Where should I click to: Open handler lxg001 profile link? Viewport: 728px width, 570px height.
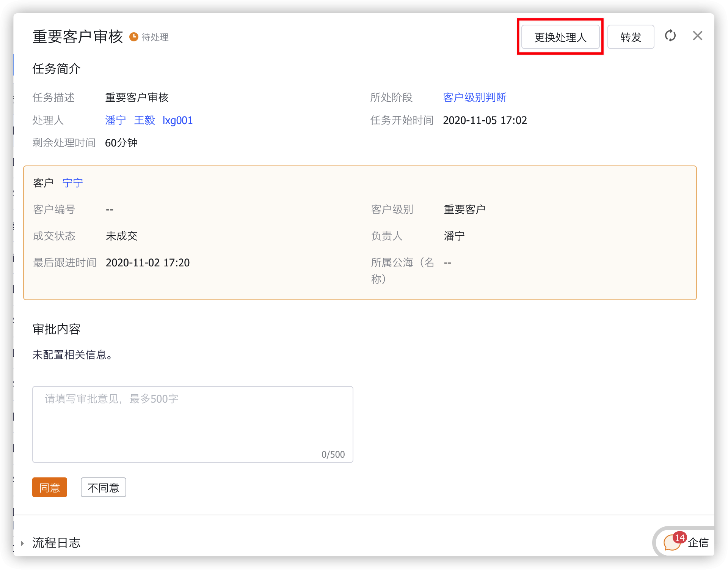(177, 120)
